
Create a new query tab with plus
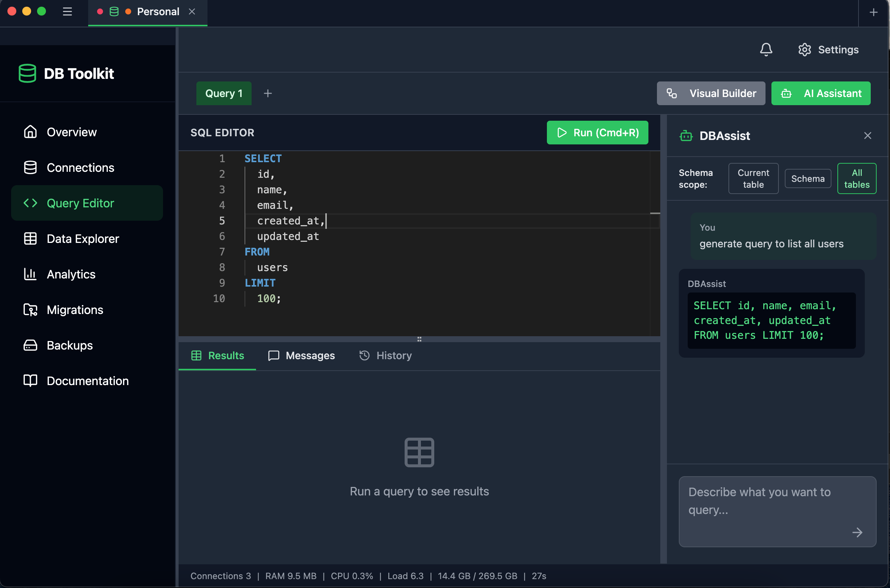(x=268, y=93)
